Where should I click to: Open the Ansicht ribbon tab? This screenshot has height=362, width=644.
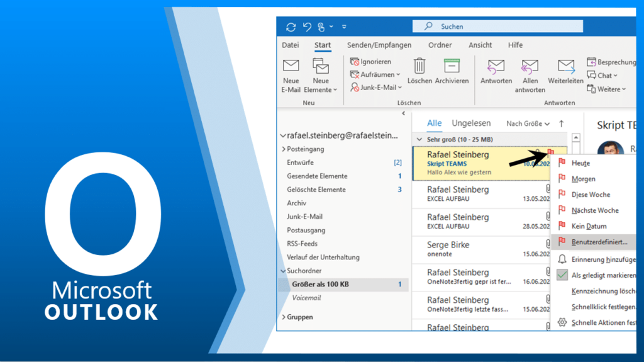click(x=480, y=45)
